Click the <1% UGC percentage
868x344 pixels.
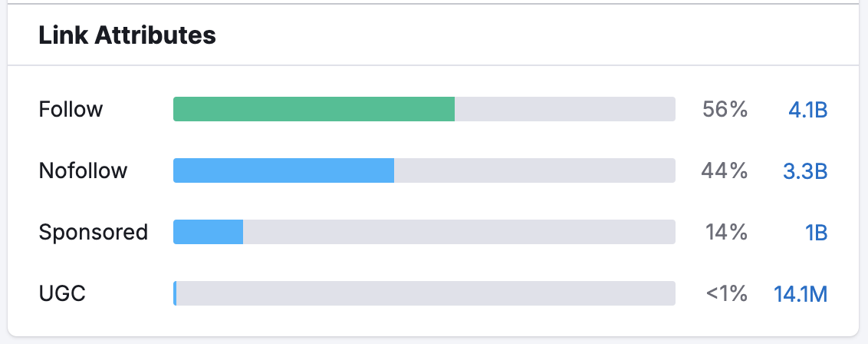pyautogui.click(x=725, y=294)
